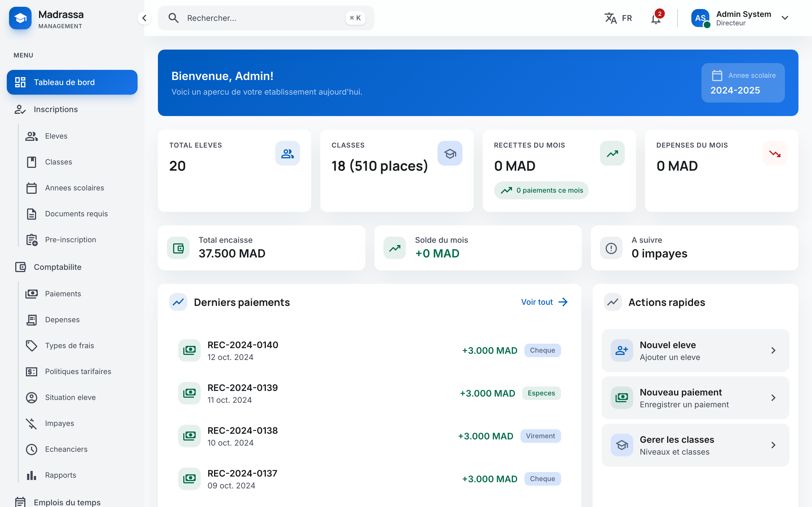Collapse the Comptabilite menu group
The image size is (812, 507).
pos(58,267)
